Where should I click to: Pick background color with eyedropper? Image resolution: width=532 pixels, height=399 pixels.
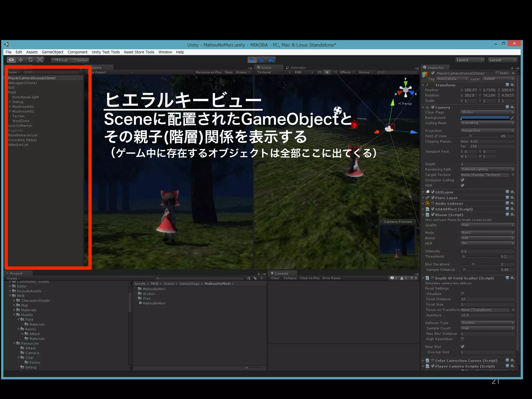(513, 118)
